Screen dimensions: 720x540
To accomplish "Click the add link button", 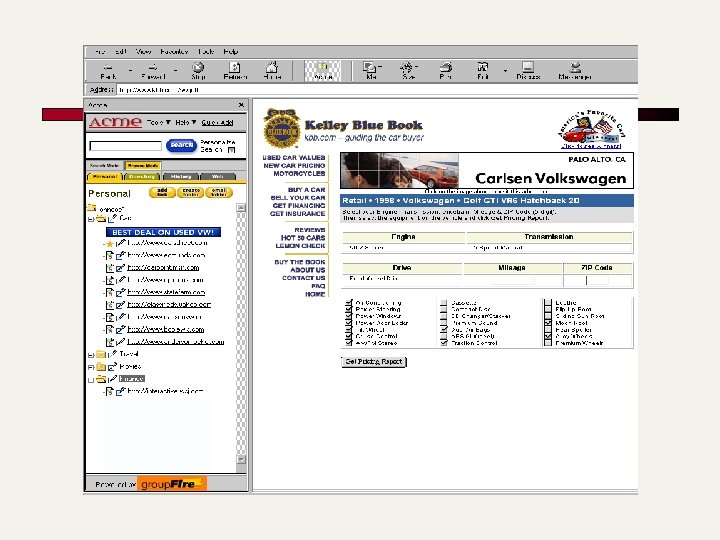I will point(163,192).
